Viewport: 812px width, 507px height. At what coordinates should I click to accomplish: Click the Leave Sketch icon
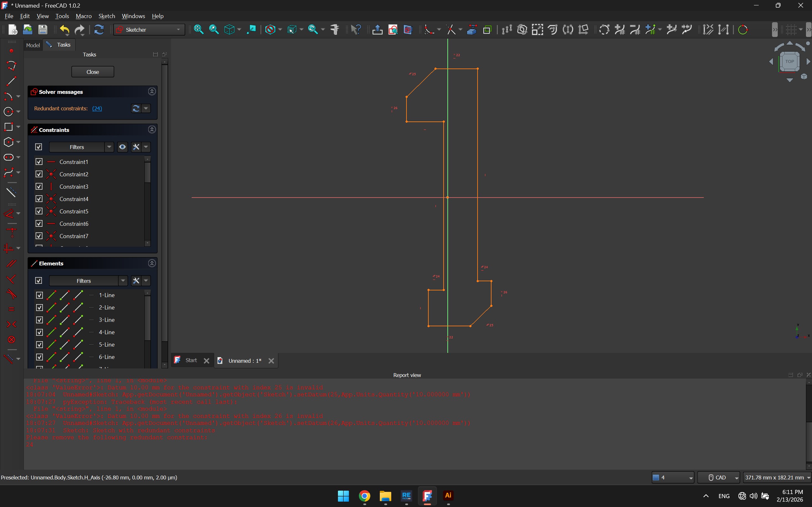click(x=378, y=29)
